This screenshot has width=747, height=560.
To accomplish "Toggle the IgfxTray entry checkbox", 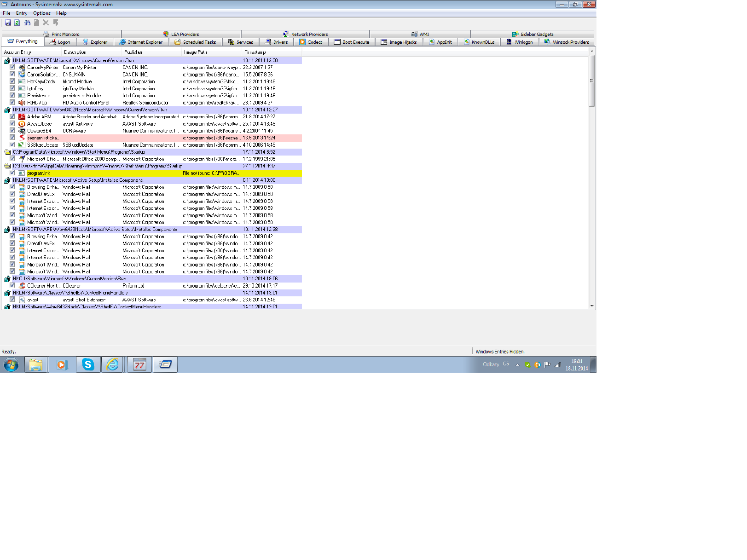I will (12, 88).
